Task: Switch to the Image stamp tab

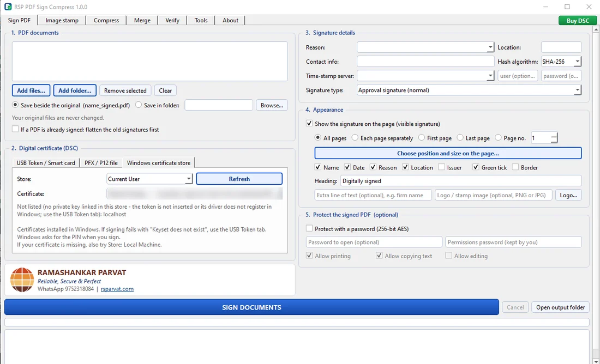Action: (x=62, y=20)
